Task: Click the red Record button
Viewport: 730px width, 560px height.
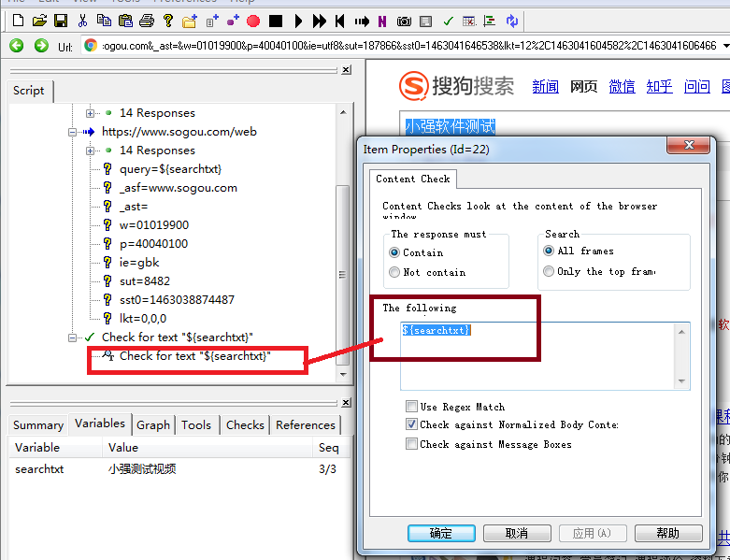Action: coord(253,21)
